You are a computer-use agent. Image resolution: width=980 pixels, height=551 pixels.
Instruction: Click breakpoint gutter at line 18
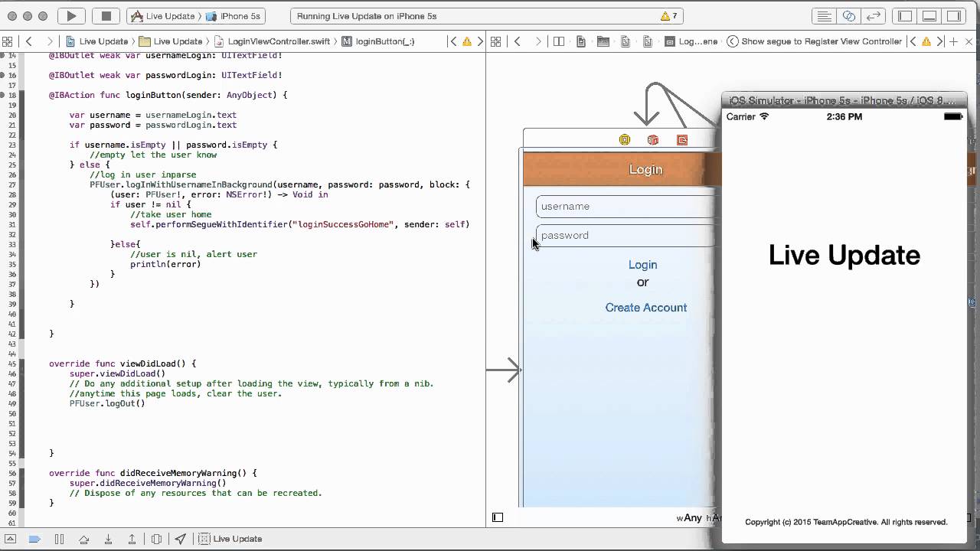(x=11, y=96)
